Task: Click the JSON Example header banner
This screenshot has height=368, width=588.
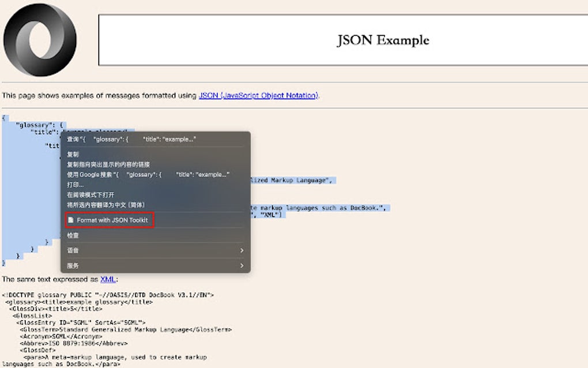Action: pos(382,40)
